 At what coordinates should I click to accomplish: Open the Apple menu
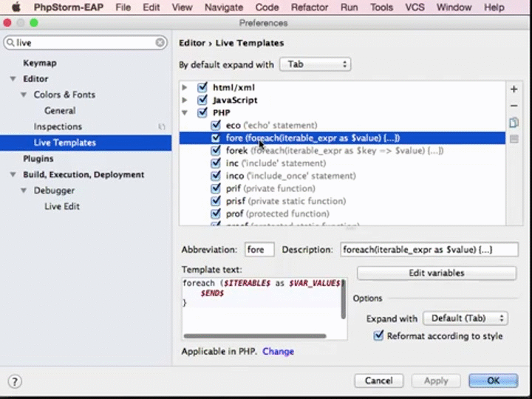16,7
